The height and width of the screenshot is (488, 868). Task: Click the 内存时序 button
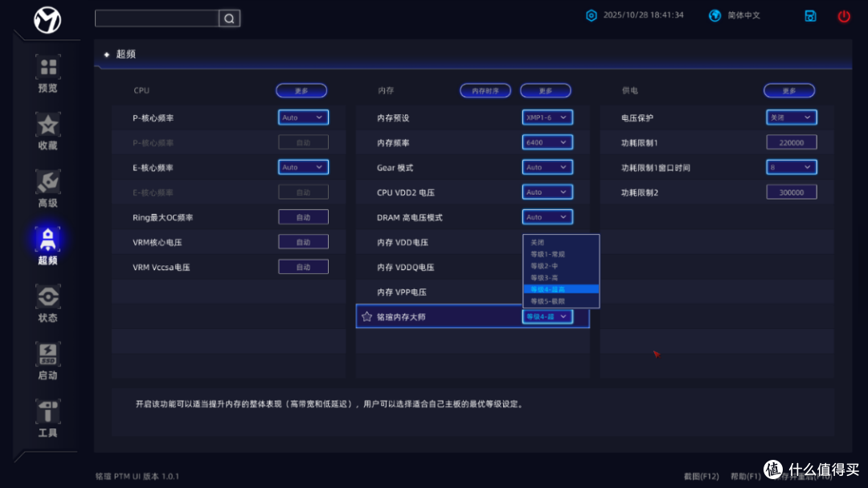tap(485, 91)
